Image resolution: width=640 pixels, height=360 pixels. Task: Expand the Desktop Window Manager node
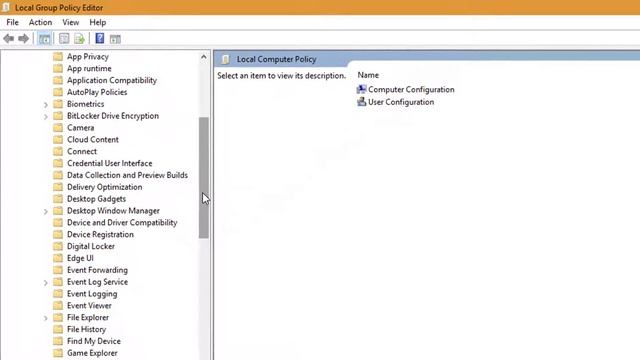pyautogui.click(x=46, y=211)
